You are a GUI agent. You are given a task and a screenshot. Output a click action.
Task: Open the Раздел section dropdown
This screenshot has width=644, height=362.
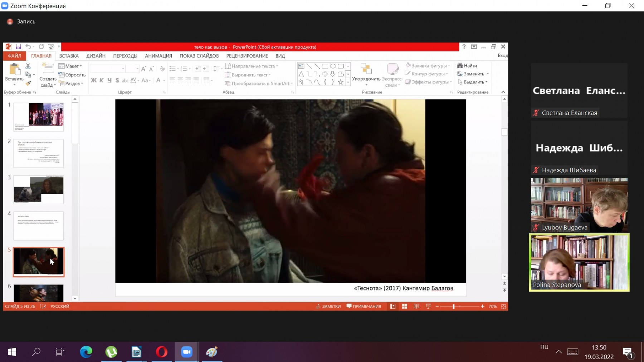click(71, 83)
